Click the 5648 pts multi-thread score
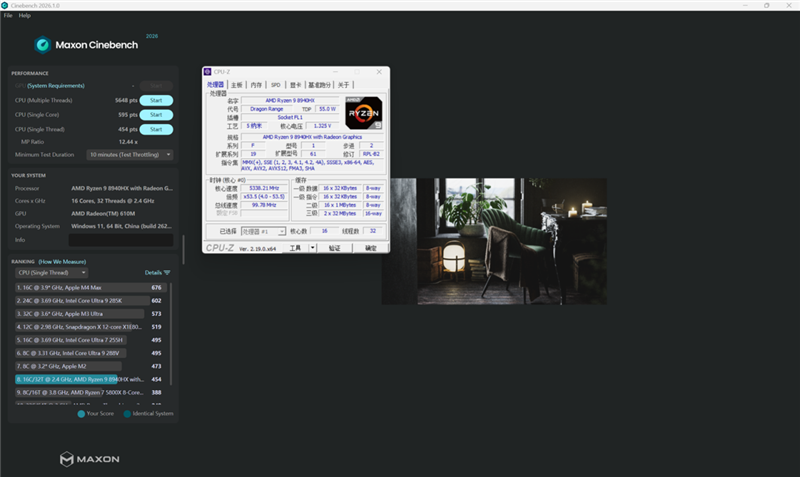This screenshot has width=800, height=477. [x=126, y=101]
